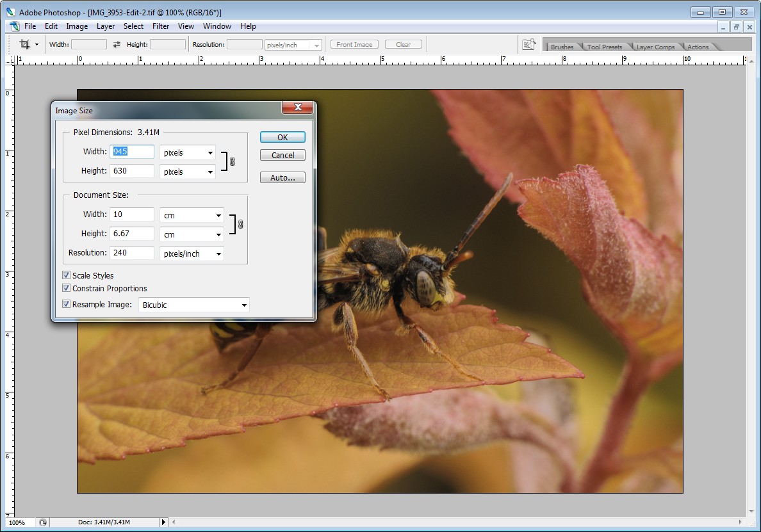761x532 pixels.
Task: Click the swap width and height arrows icon
Action: coord(117,45)
